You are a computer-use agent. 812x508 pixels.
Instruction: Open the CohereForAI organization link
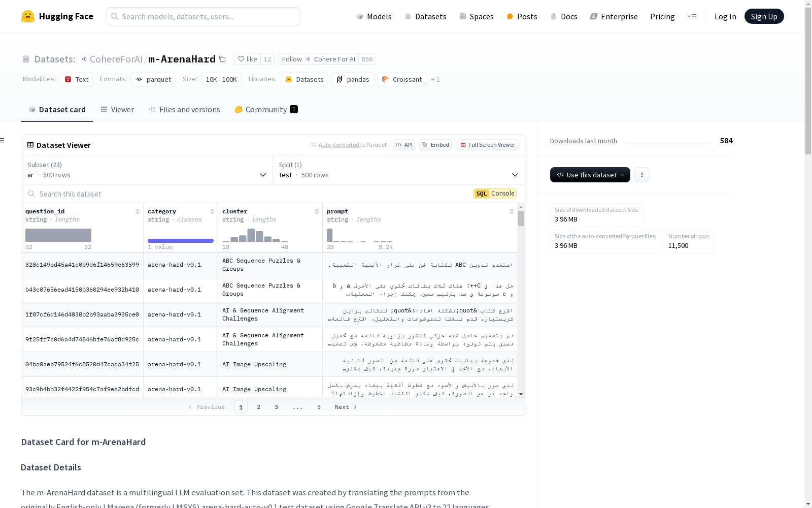click(x=116, y=59)
